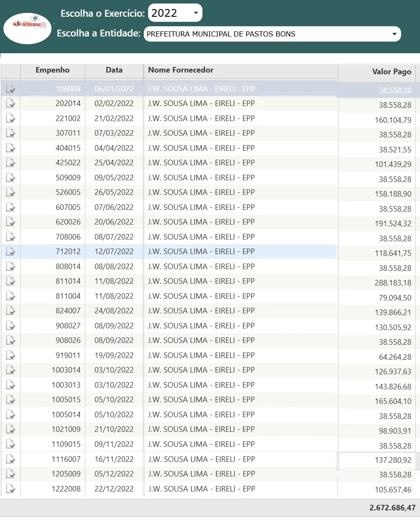Image resolution: width=420 pixels, height=525 pixels.
Task: Expand the Entidade dropdown list
Action: [272, 34]
